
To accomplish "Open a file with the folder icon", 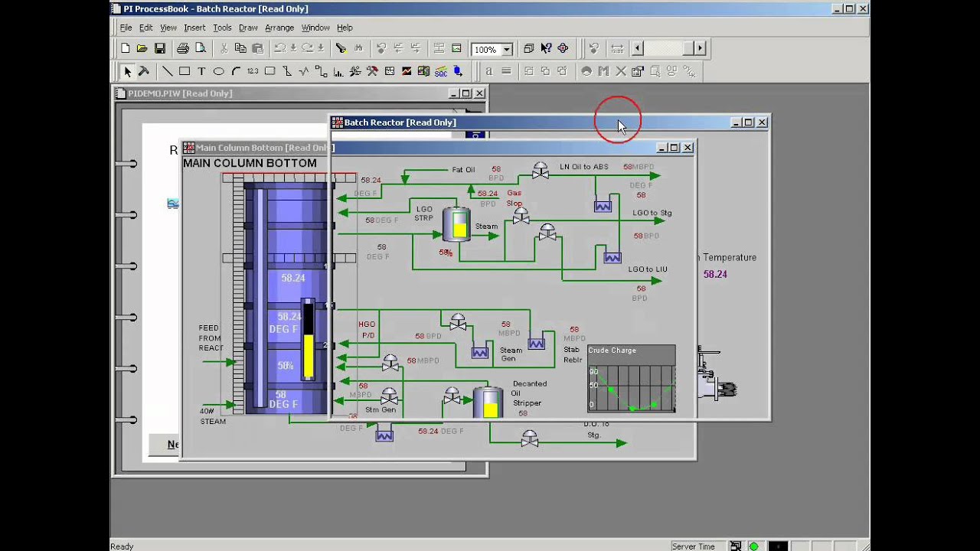I will tap(142, 48).
